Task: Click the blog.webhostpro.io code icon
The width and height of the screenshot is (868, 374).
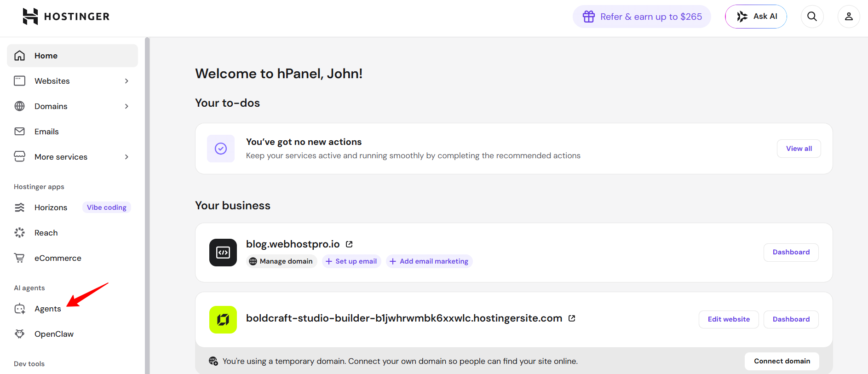Action: (223, 253)
